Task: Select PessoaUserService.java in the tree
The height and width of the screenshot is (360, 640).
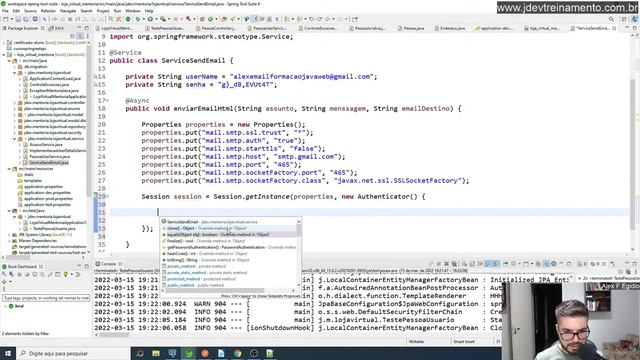Action: pos(49,157)
